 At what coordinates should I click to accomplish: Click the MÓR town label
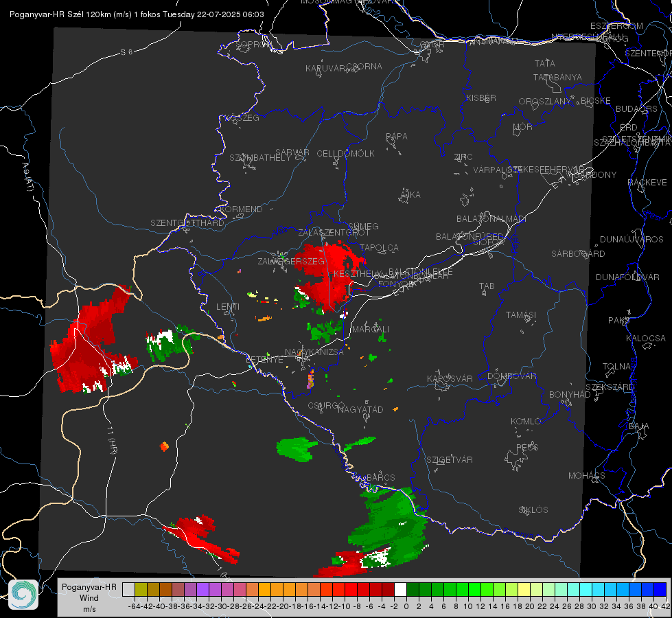[x=523, y=127]
